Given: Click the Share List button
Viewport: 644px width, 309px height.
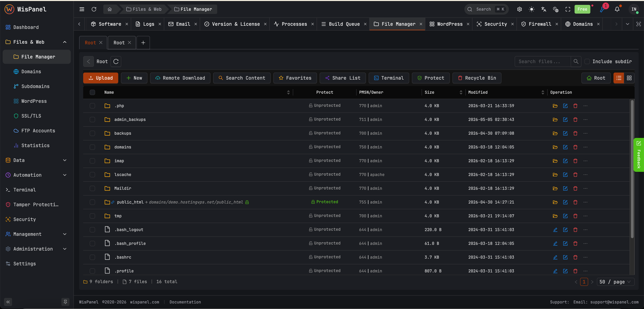Looking at the screenshot, I should tap(342, 78).
